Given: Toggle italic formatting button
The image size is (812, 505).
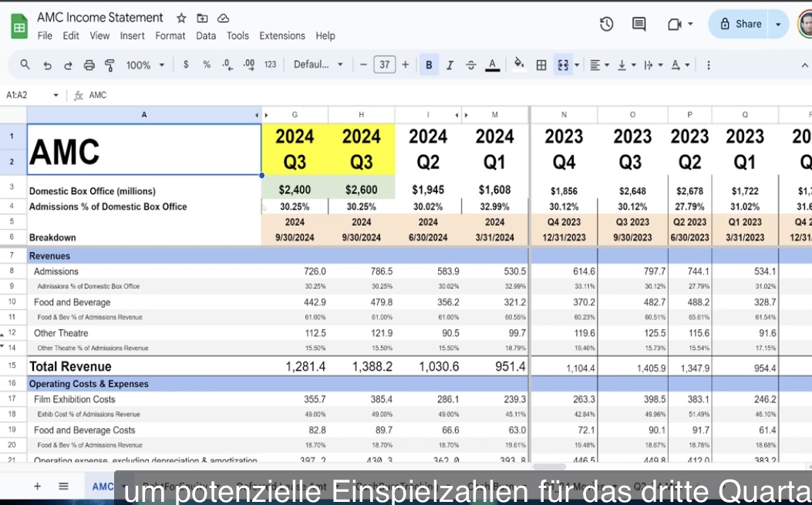Looking at the screenshot, I should click(450, 65).
